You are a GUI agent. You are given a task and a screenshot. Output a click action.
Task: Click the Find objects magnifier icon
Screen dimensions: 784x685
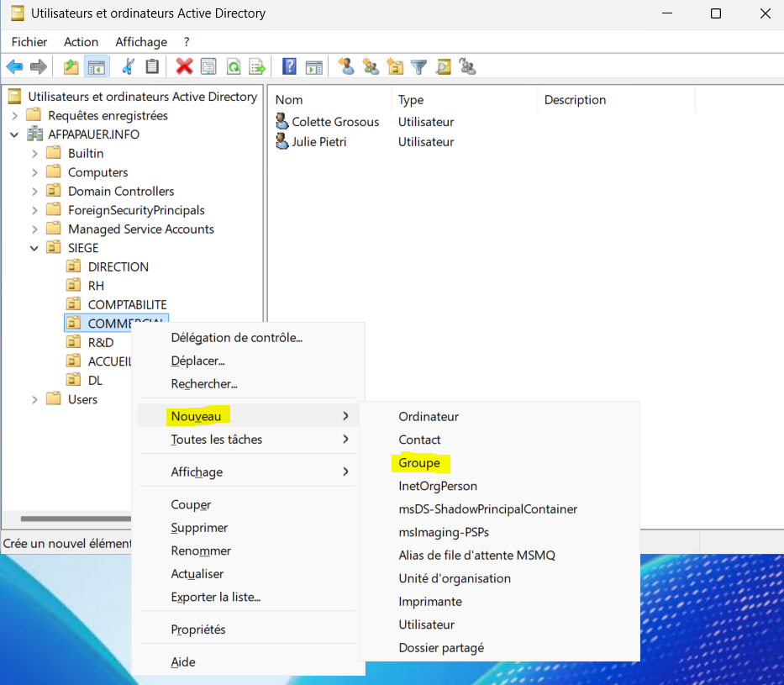coord(443,67)
